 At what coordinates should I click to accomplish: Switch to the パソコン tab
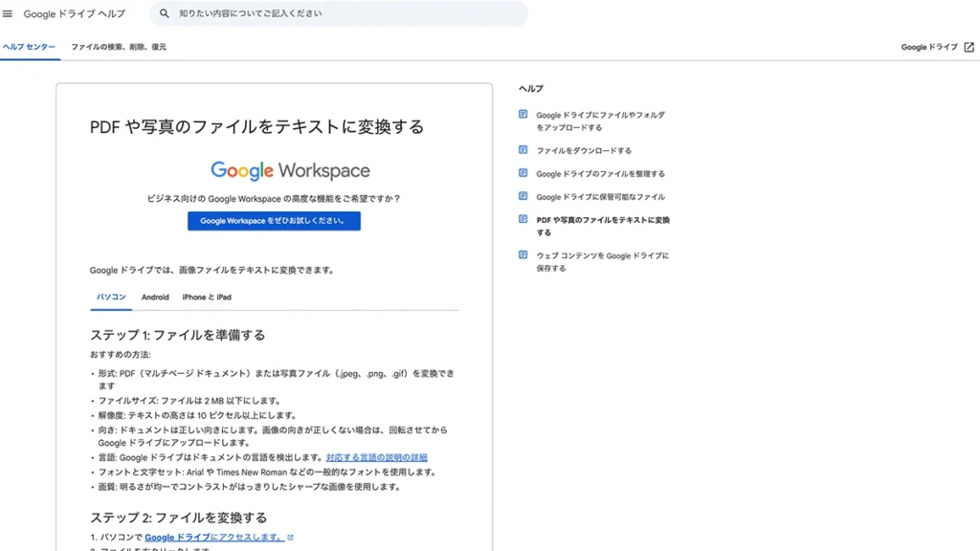(111, 298)
